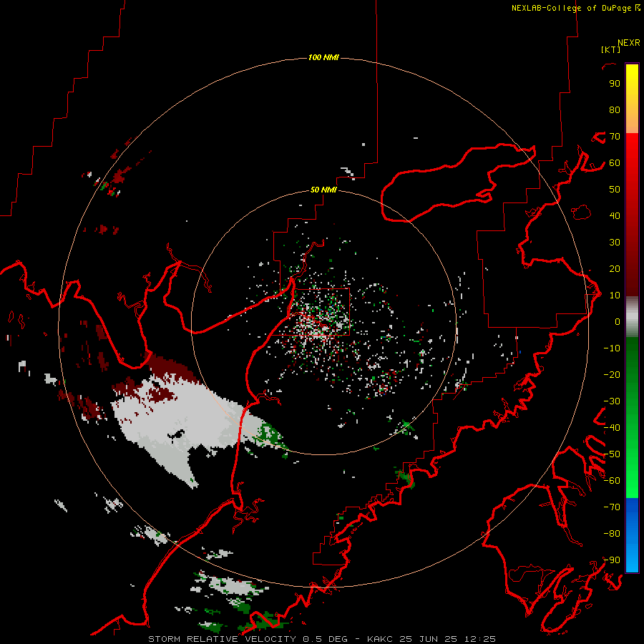Select the -50 knot scale label

click(612, 454)
